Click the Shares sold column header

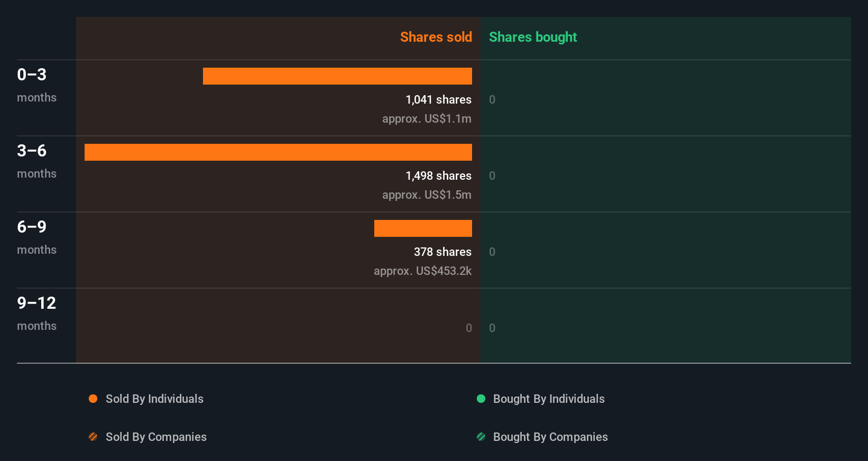pyautogui.click(x=436, y=37)
